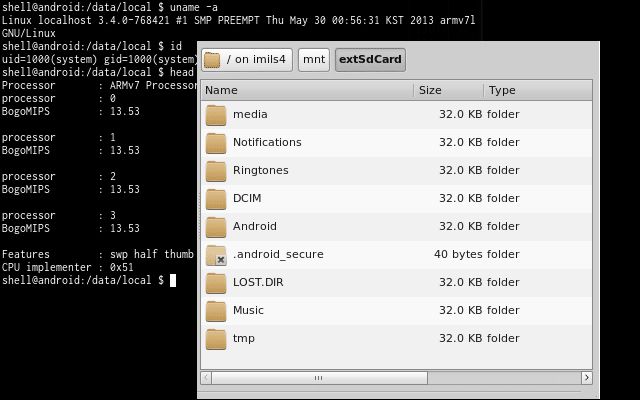640x400 pixels.
Task: Click the '32.0 KB' size in media row
Action: tap(461, 114)
